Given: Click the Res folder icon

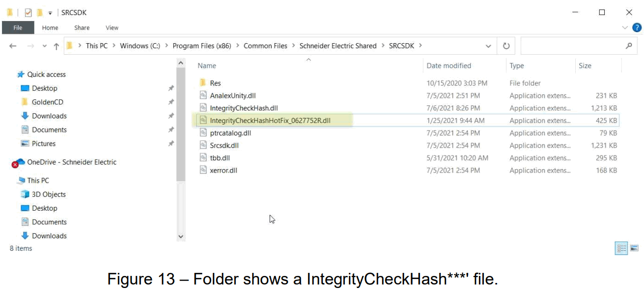Looking at the screenshot, I should click(203, 83).
